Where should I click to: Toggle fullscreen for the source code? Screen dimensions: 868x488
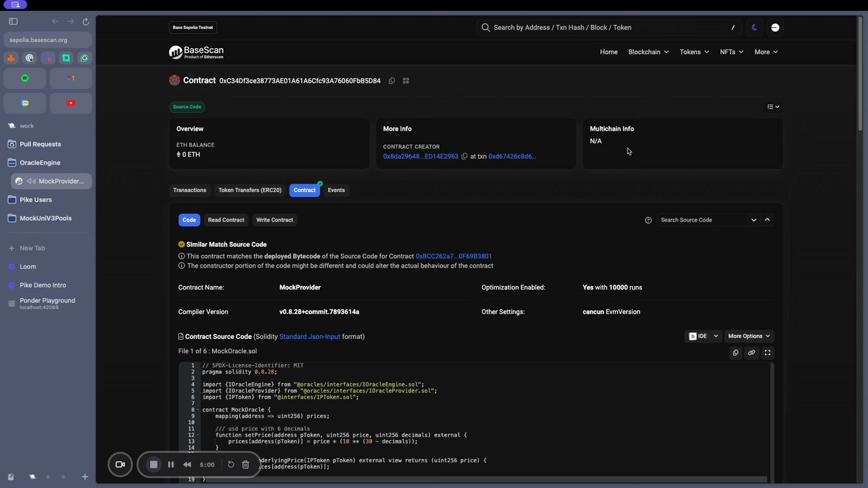pos(768,352)
